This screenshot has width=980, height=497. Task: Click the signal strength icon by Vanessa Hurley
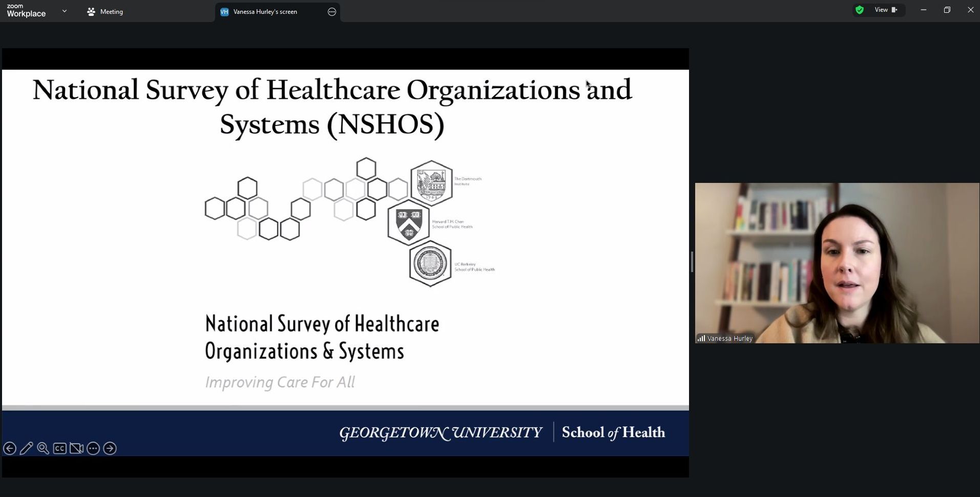point(701,338)
